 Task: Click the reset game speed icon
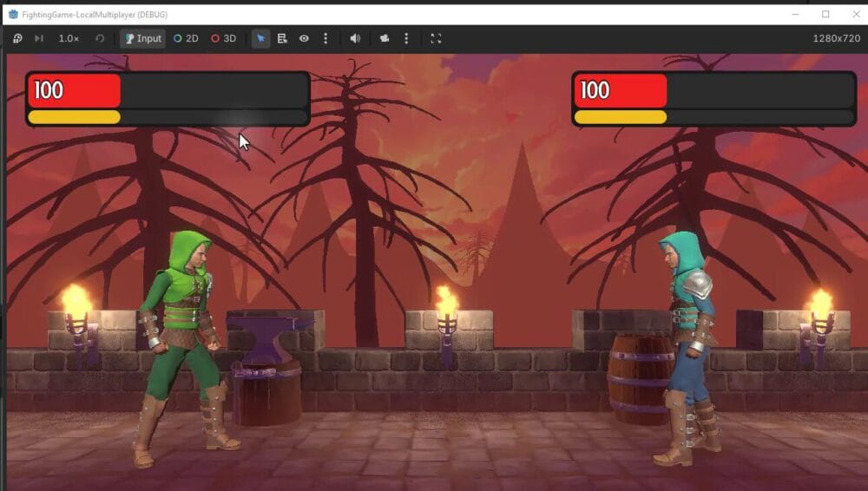(100, 38)
